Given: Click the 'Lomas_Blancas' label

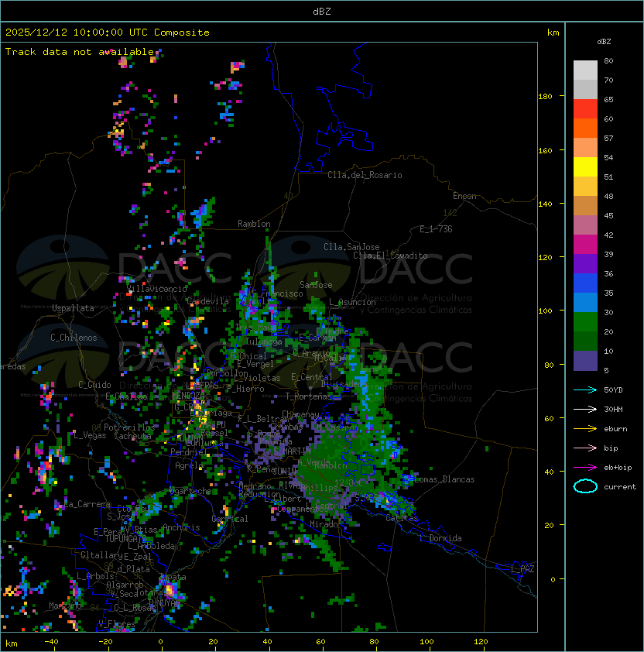Looking at the screenshot, I should [444, 479].
